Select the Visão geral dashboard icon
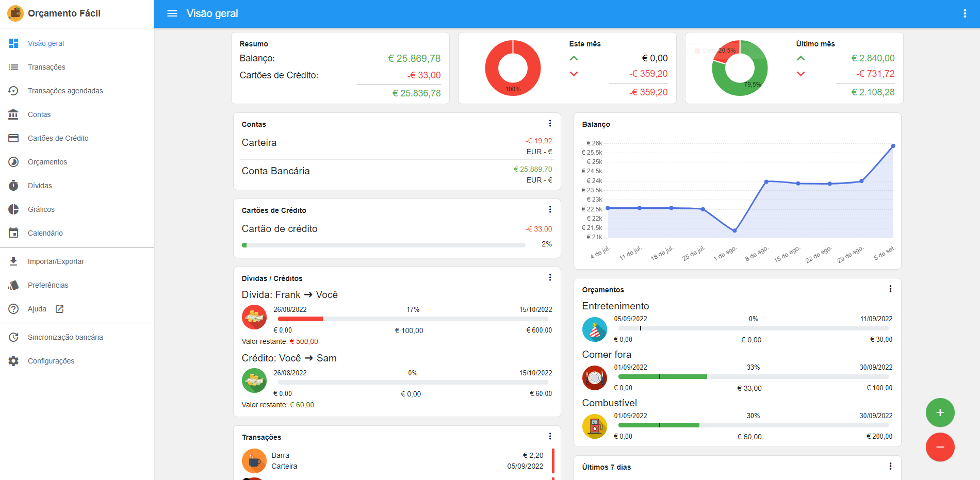This screenshot has height=480, width=980. tap(13, 43)
